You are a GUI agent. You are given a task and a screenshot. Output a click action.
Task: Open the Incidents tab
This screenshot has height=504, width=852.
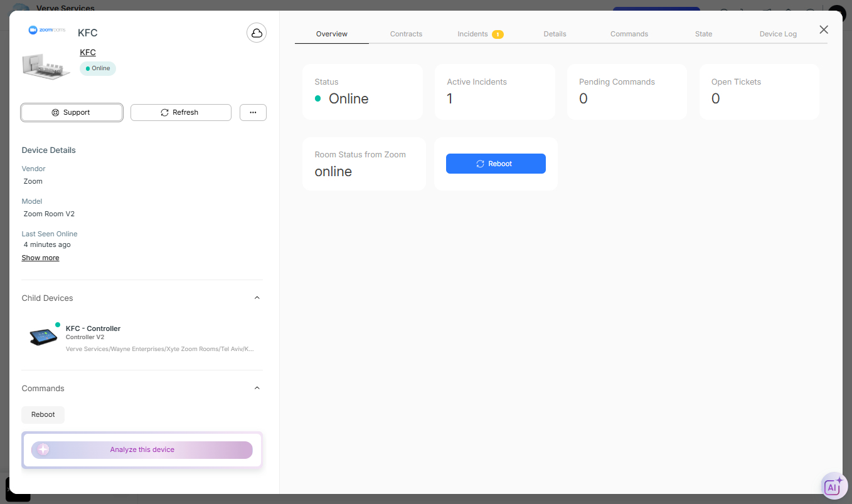480,34
